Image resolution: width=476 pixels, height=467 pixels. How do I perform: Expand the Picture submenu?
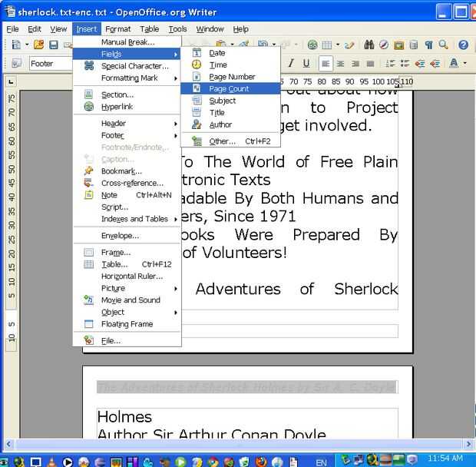(127, 288)
